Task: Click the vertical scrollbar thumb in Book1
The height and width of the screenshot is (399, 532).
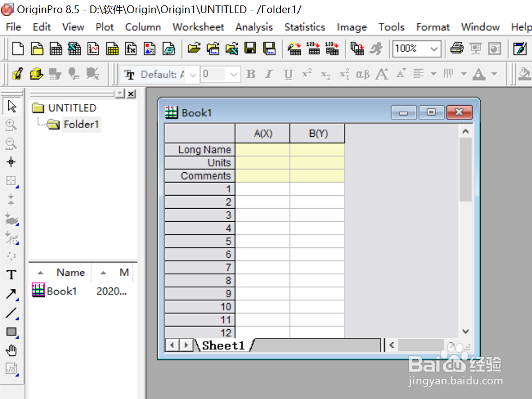Action: 465,170
